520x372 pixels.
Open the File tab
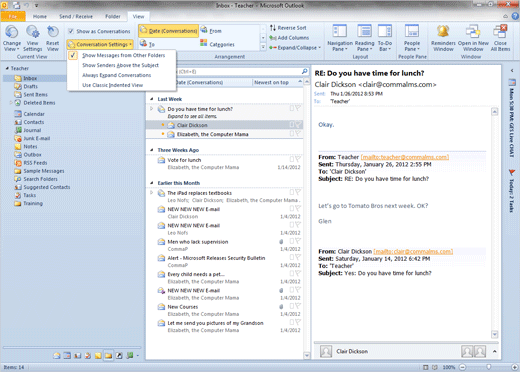click(13, 16)
